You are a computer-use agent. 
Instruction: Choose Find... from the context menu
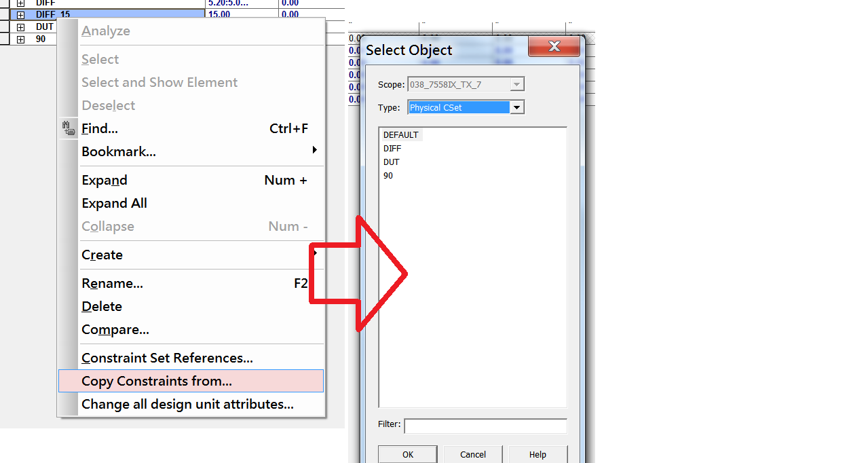click(x=195, y=128)
